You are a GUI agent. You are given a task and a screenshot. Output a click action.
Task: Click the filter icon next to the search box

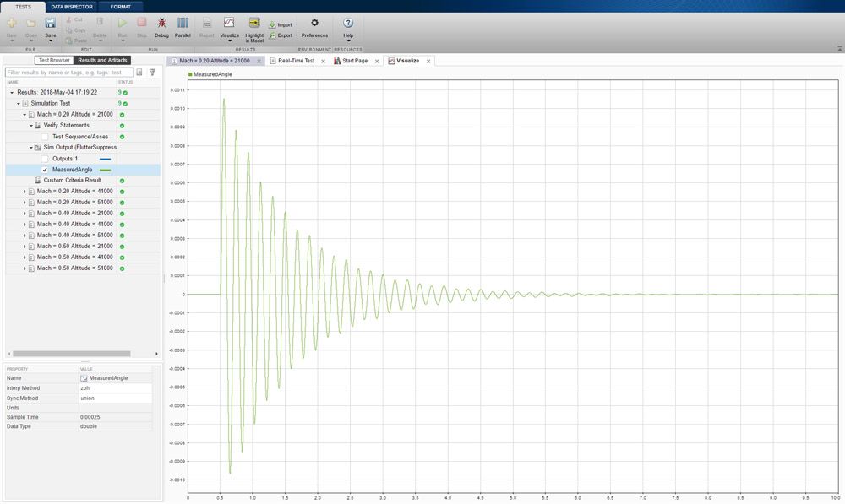click(152, 73)
